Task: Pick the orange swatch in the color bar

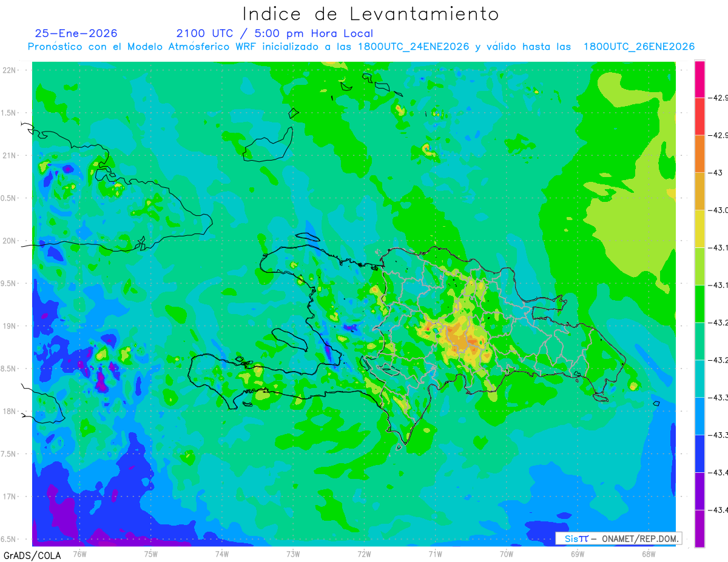Action: point(699,154)
